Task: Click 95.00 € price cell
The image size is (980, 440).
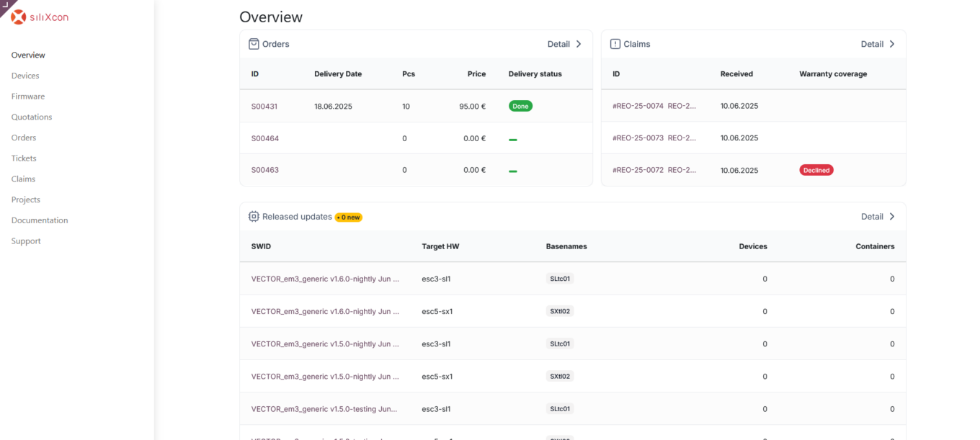Action: 472,106
